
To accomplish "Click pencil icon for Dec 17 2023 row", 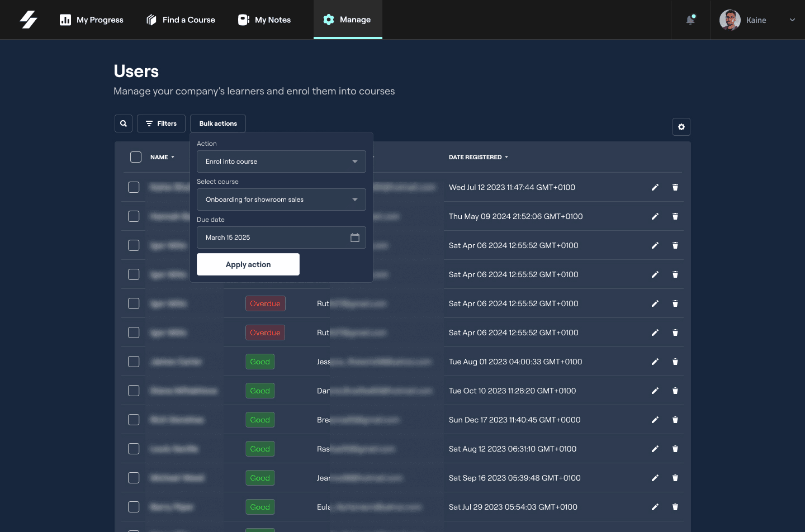I will 655,420.
